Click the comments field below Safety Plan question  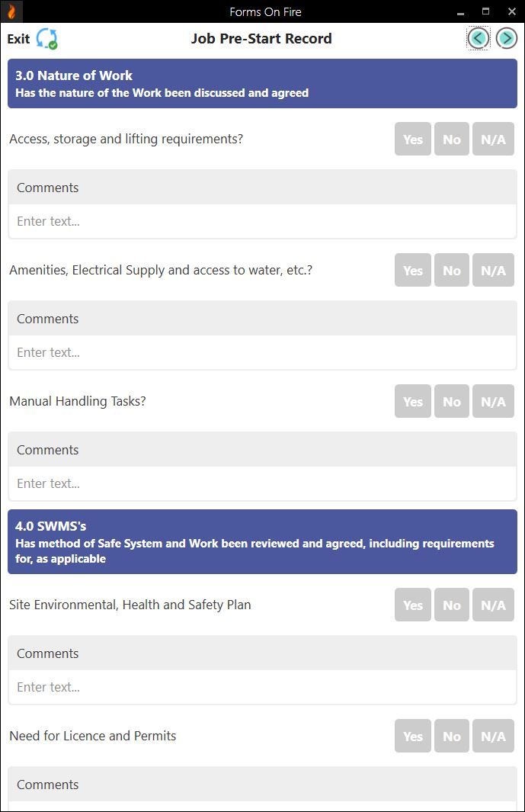tap(262, 687)
